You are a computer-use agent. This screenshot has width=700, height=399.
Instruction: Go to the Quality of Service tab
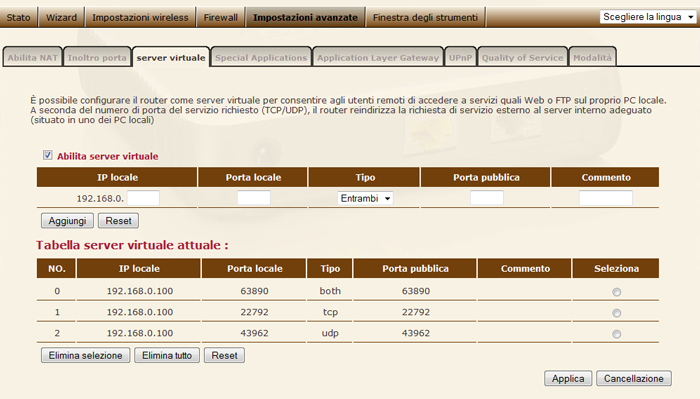click(523, 58)
